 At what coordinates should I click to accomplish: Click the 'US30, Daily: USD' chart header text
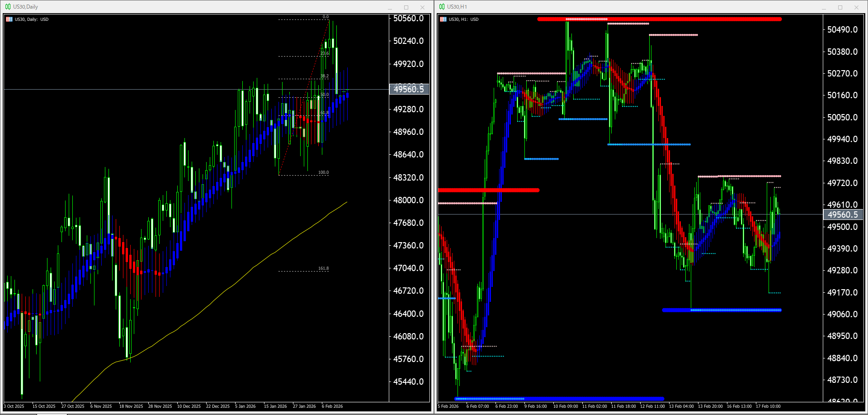[x=32, y=19]
